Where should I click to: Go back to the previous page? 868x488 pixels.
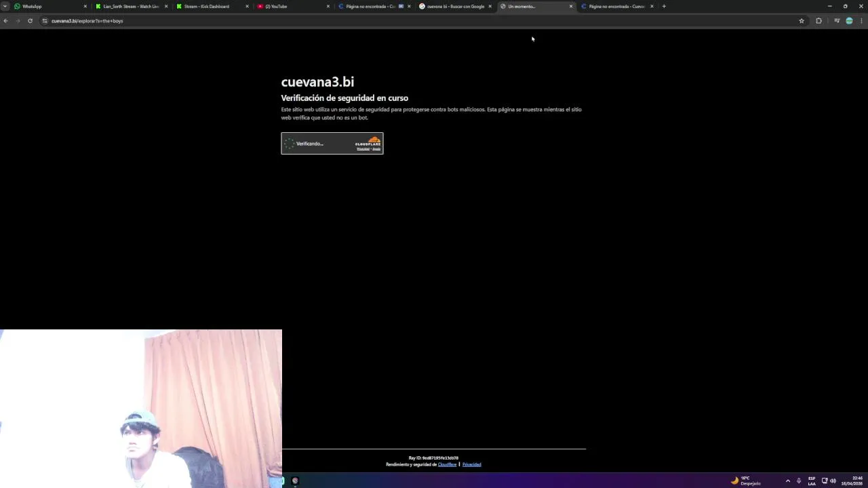coord(5,21)
